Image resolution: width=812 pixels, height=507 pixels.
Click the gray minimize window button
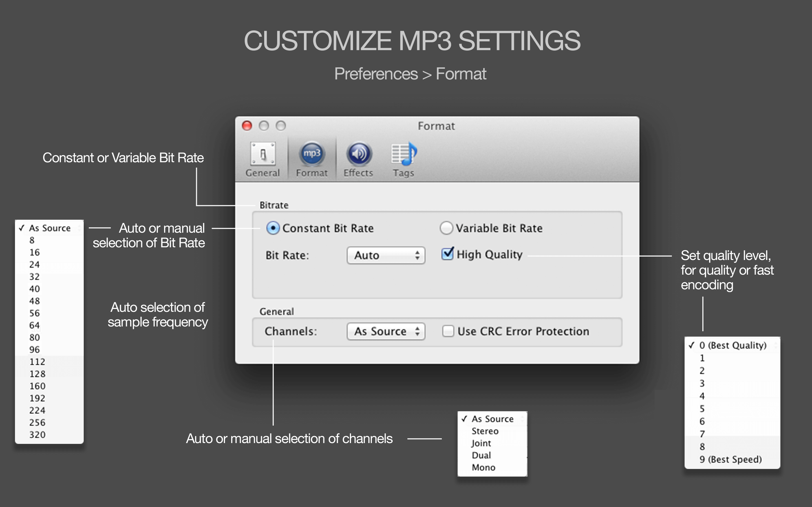pos(264,126)
